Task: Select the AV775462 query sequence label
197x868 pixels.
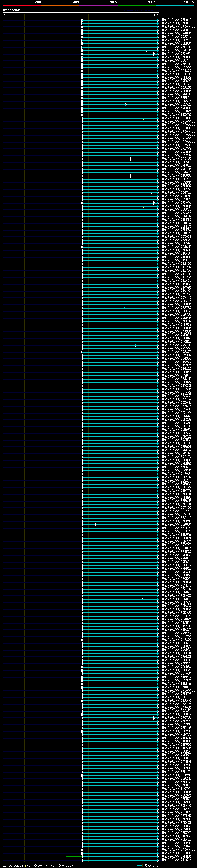Action: click(x=11, y=10)
